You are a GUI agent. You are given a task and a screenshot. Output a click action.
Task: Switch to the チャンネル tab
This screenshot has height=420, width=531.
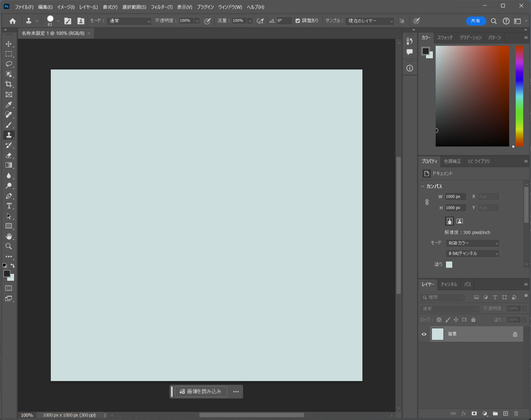pyautogui.click(x=449, y=284)
